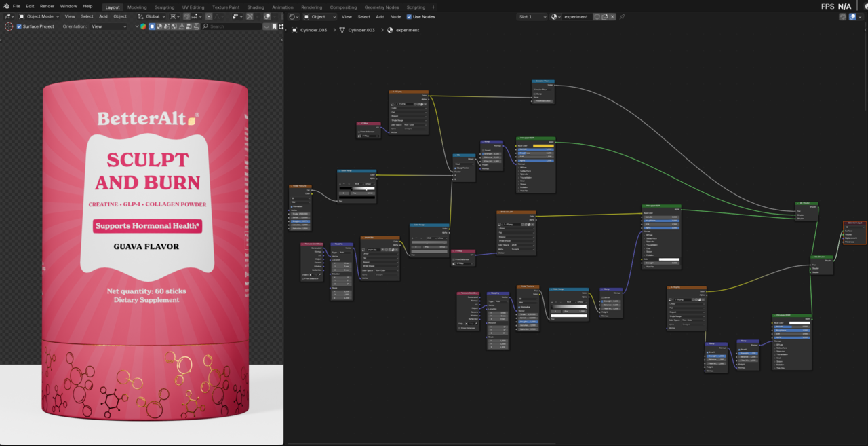868x446 pixels.
Task: Switch to the Shading workspace tab
Action: [x=256, y=7]
